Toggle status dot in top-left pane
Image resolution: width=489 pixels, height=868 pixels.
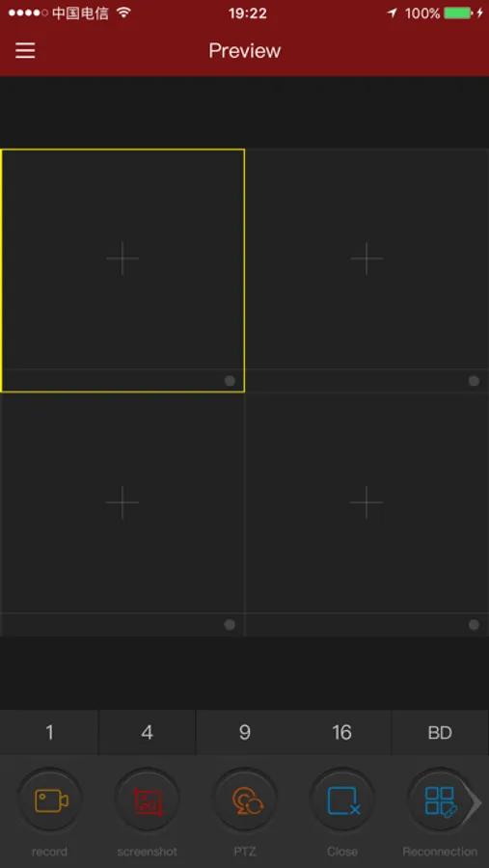click(230, 381)
